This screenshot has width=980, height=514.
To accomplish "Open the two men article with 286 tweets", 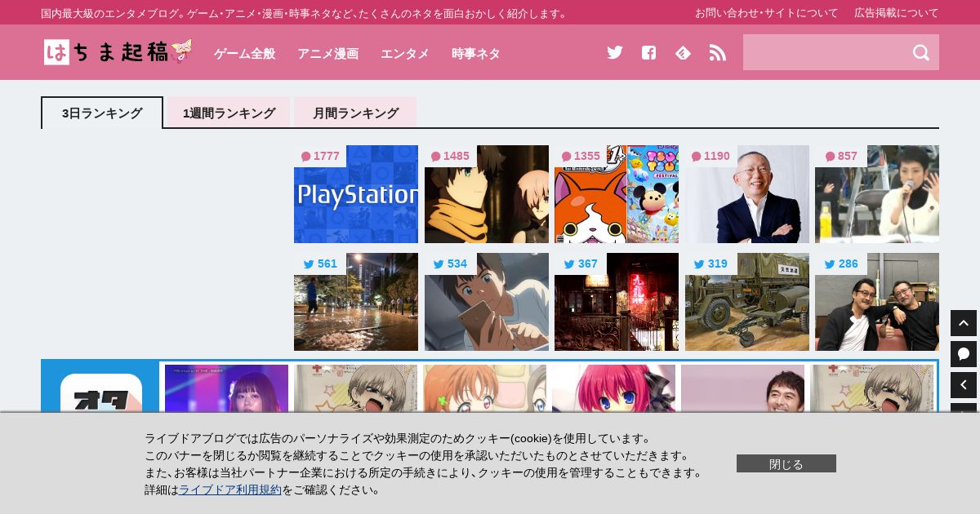I will coord(877,302).
